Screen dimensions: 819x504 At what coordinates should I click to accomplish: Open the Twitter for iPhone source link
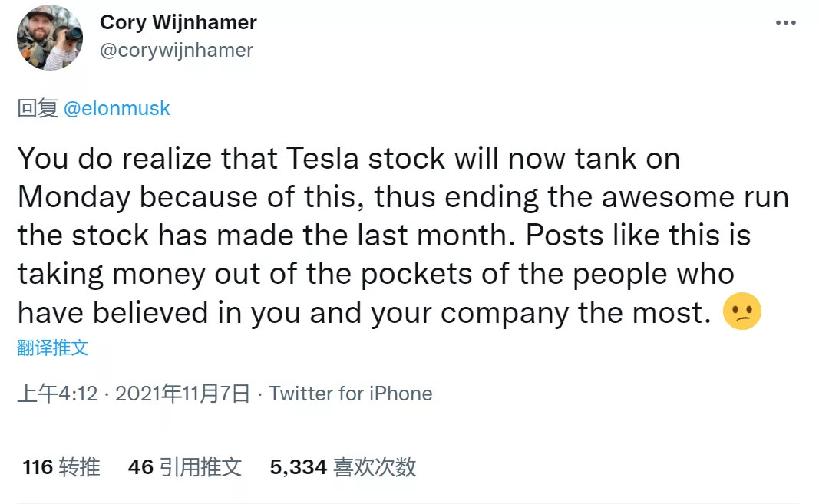[x=351, y=394]
